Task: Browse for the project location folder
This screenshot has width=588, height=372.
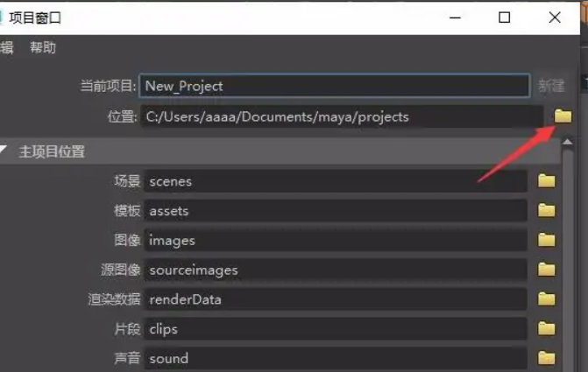Action: [563, 116]
